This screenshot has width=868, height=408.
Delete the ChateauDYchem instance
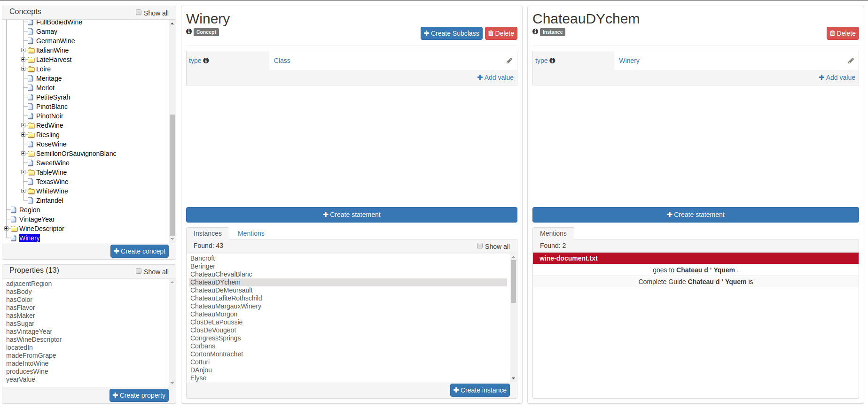coord(842,33)
